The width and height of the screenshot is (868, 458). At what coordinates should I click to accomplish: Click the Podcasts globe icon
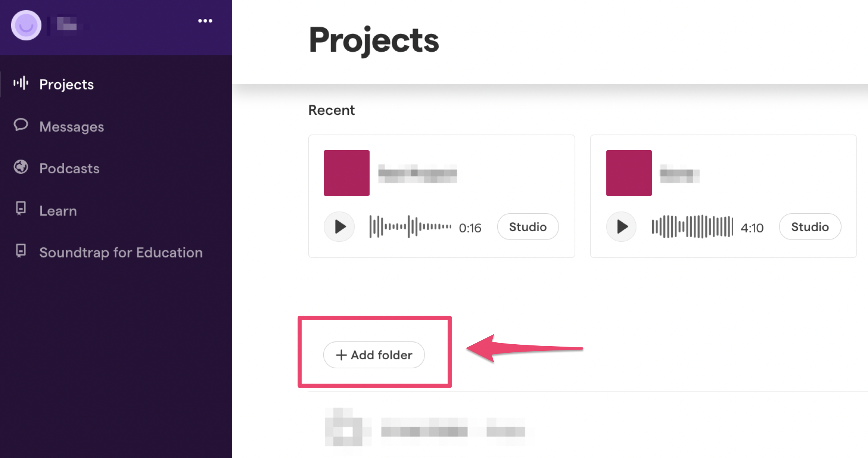(21, 167)
